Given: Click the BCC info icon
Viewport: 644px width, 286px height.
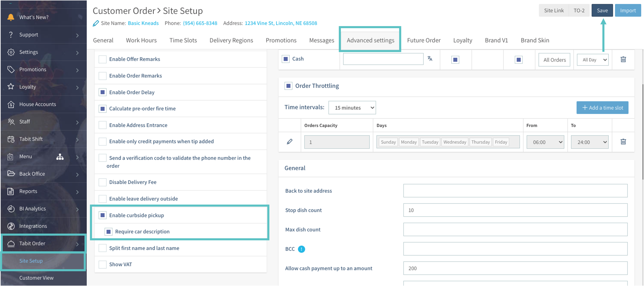Looking at the screenshot, I should click(x=301, y=249).
